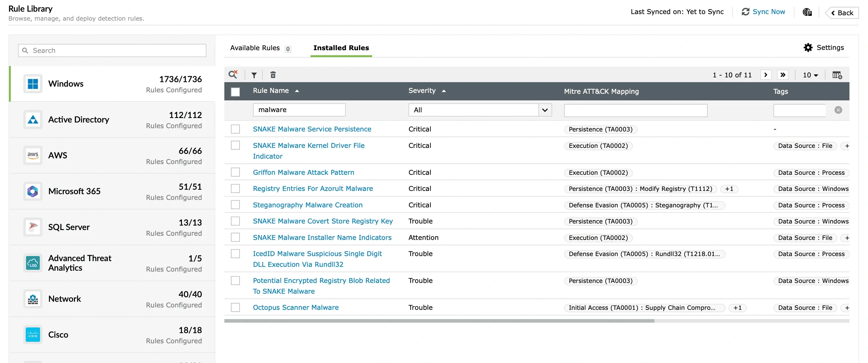Sort by Rule Name arrow
Screen dimensions: 868x363
(297, 91)
